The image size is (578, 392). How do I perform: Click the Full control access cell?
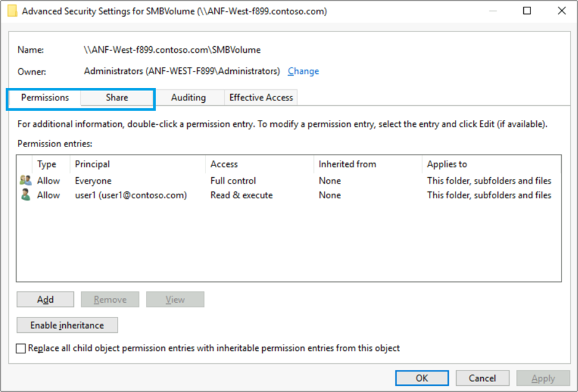pyautogui.click(x=233, y=181)
